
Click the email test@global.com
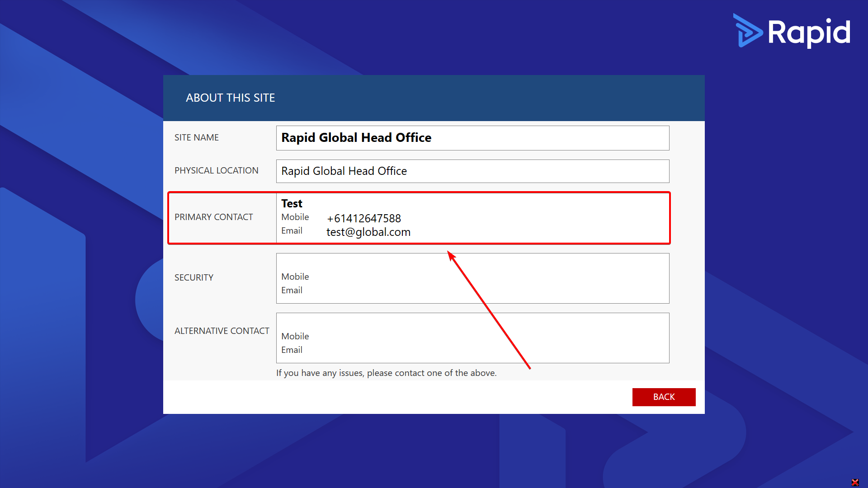click(x=368, y=232)
